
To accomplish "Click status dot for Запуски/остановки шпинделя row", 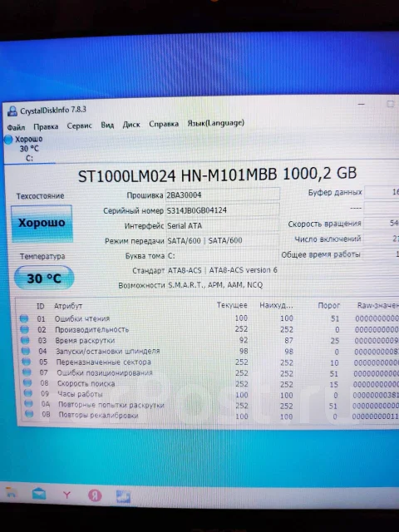I will coord(26,351).
